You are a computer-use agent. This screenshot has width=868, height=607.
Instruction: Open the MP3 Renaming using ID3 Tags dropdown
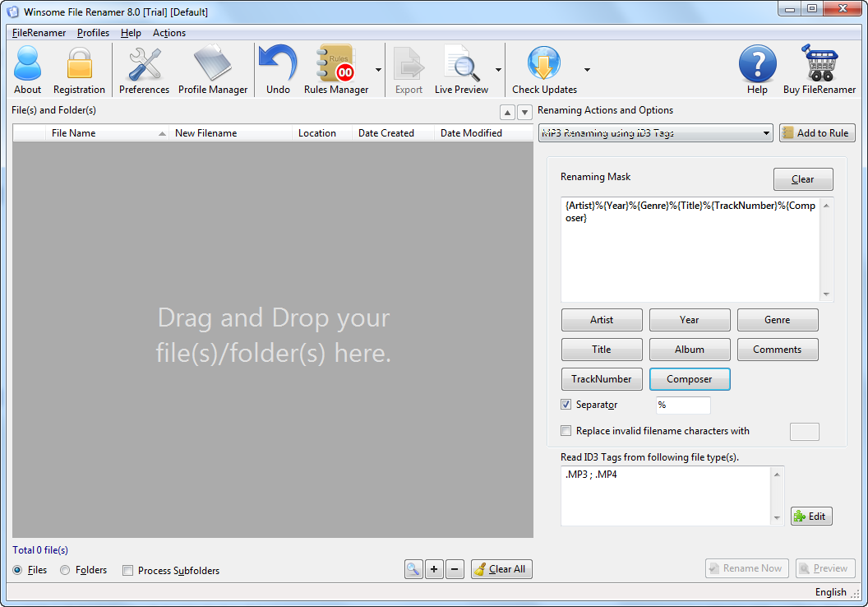655,133
